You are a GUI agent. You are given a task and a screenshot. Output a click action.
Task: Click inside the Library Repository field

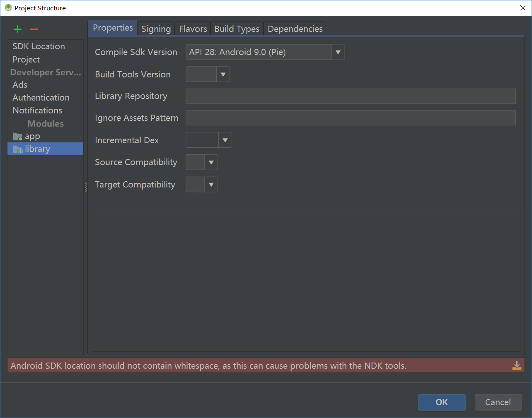[x=351, y=96]
